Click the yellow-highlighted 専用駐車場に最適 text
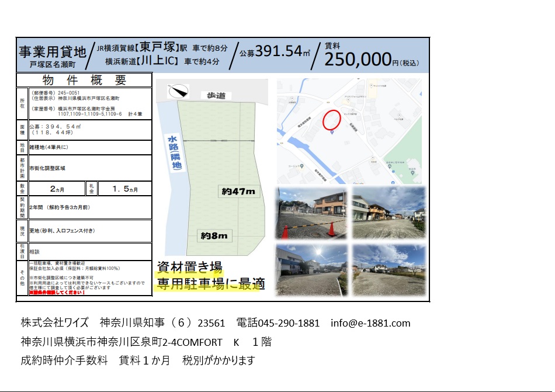Screen dimensions: 555x392 pyautogui.click(x=209, y=285)
